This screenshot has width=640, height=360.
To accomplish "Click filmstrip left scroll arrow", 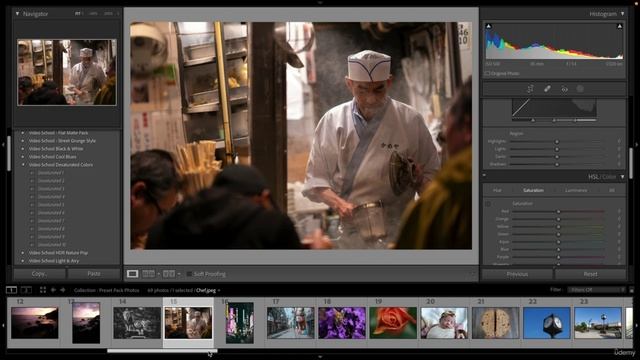I will coord(3,325).
